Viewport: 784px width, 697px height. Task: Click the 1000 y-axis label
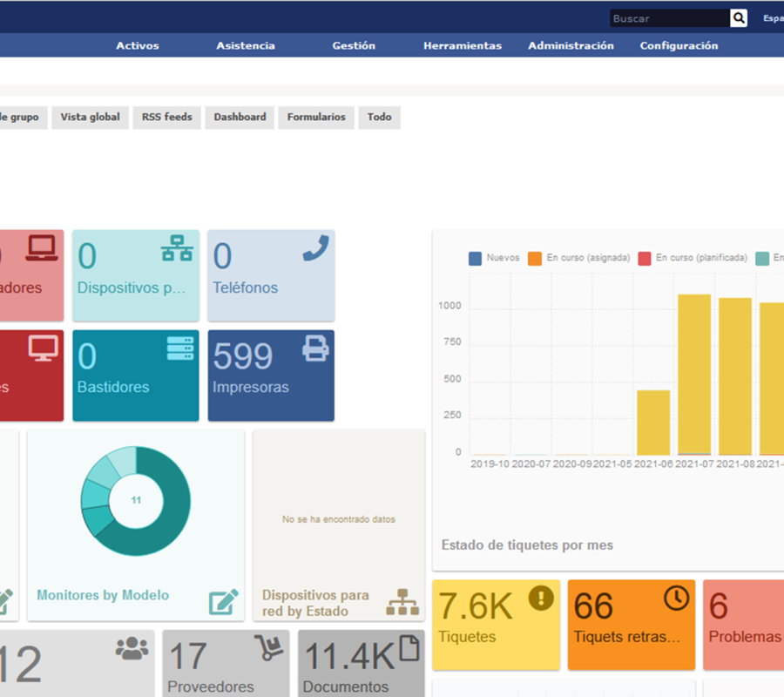(449, 306)
